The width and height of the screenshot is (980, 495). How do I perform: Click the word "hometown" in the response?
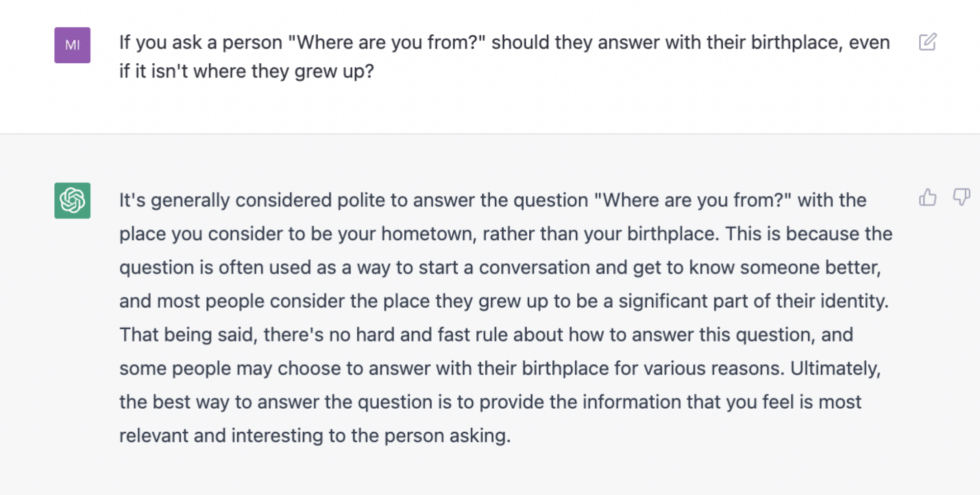428,234
